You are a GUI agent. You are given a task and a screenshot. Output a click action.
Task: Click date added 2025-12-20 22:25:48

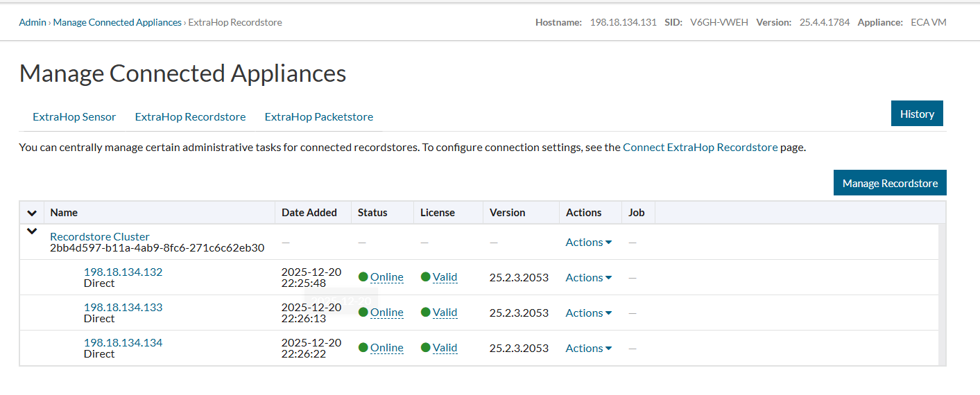[x=311, y=277]
